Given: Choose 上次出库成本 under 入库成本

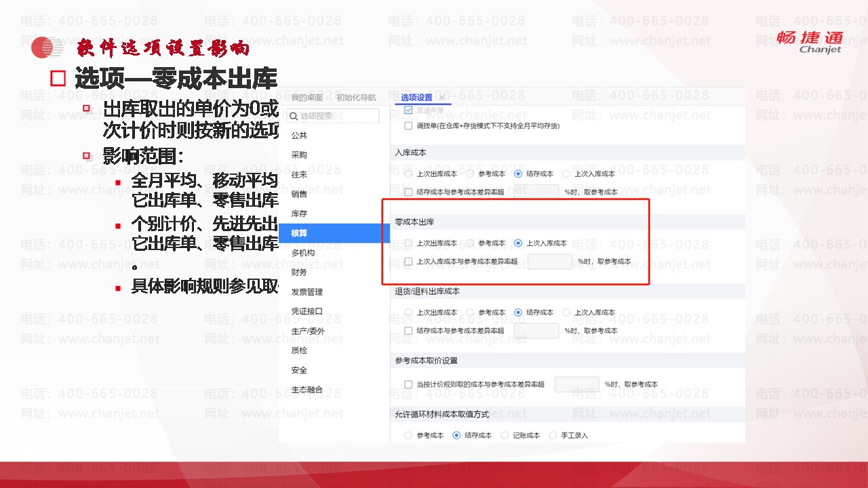Looking at the screenshot, I should (408, 174).
